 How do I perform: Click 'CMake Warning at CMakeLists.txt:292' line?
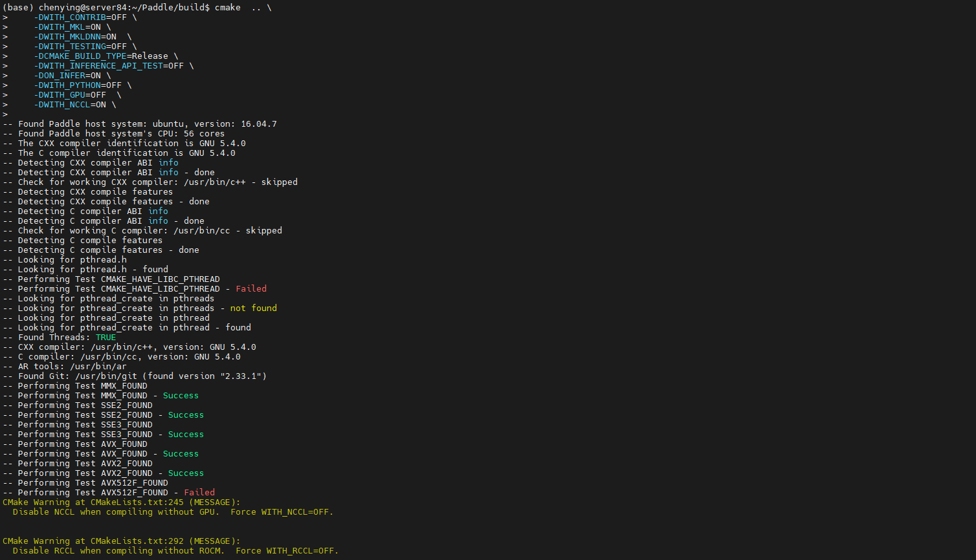point(122,541)
